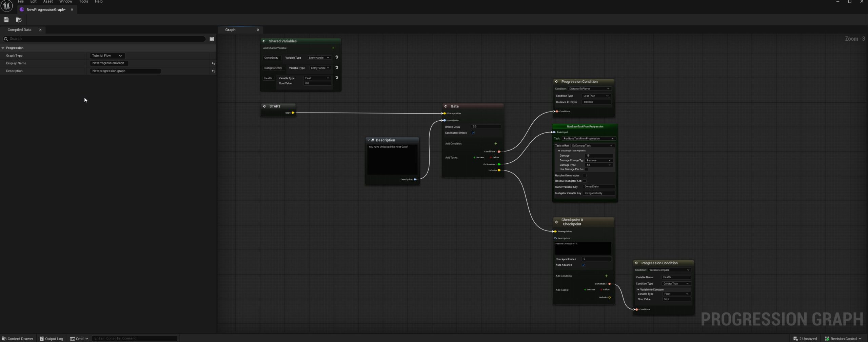This screenshot has width=868, height=342.
Task: Click the Gate node's Add Condition plus icon
Action: (x=495, y=144)
